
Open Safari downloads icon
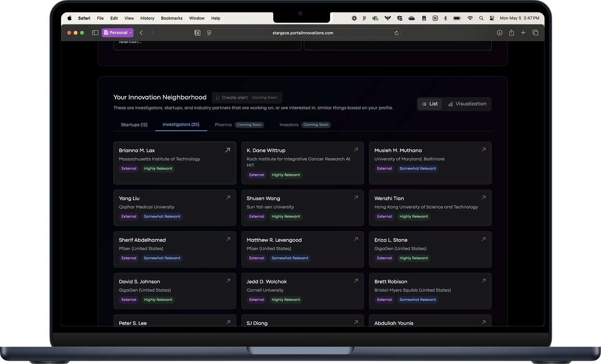pos(499,33)
